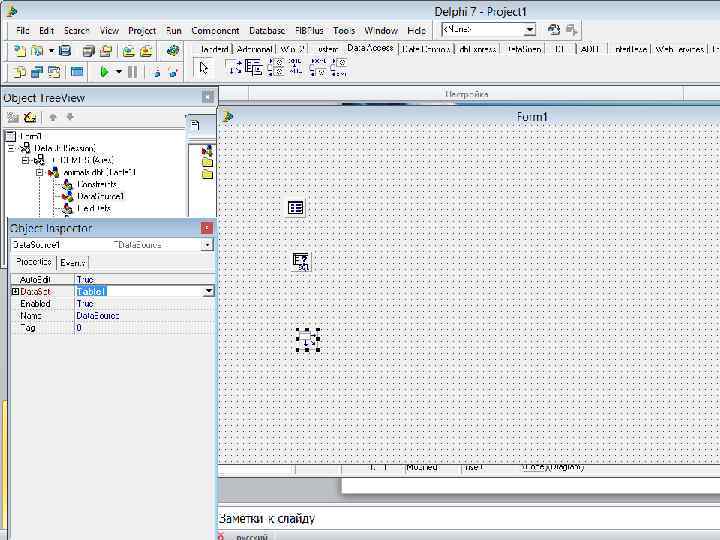The width and height of the screenshot is (720, 540).
Task: Switch to Data Access palette tab
Action: [x=370, y=48]
